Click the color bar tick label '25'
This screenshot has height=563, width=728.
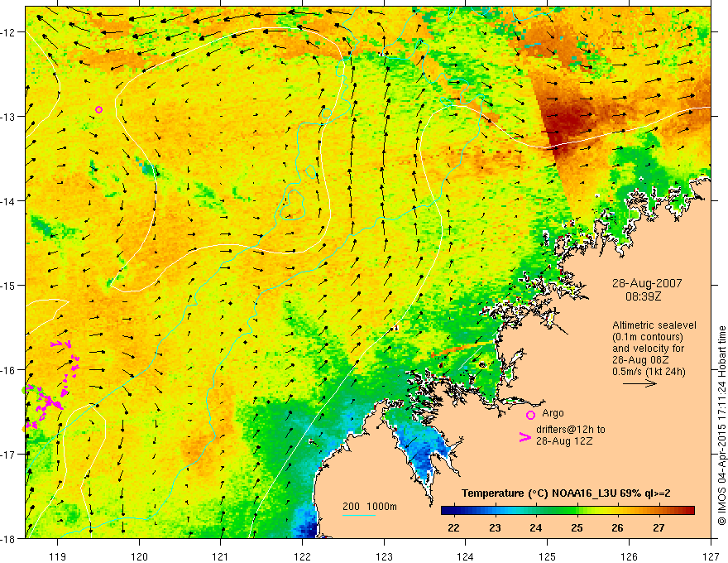[577, 527]
